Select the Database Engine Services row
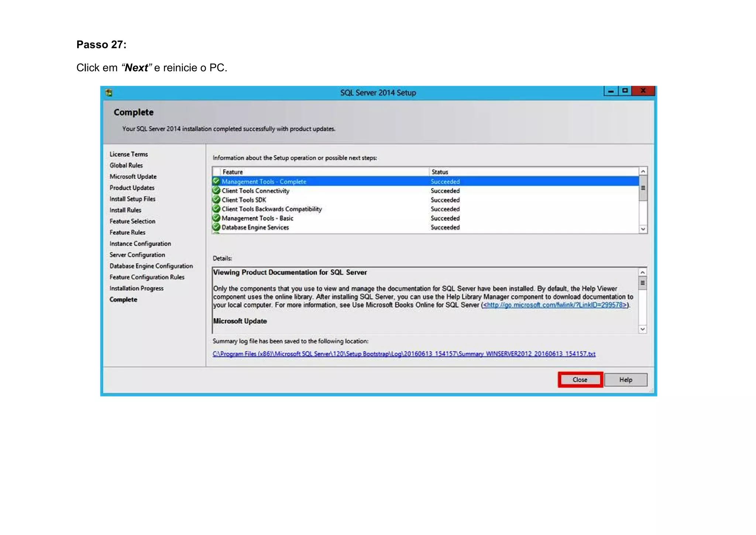The width and height of the screenshot is (756, 535). pos(426,228)
